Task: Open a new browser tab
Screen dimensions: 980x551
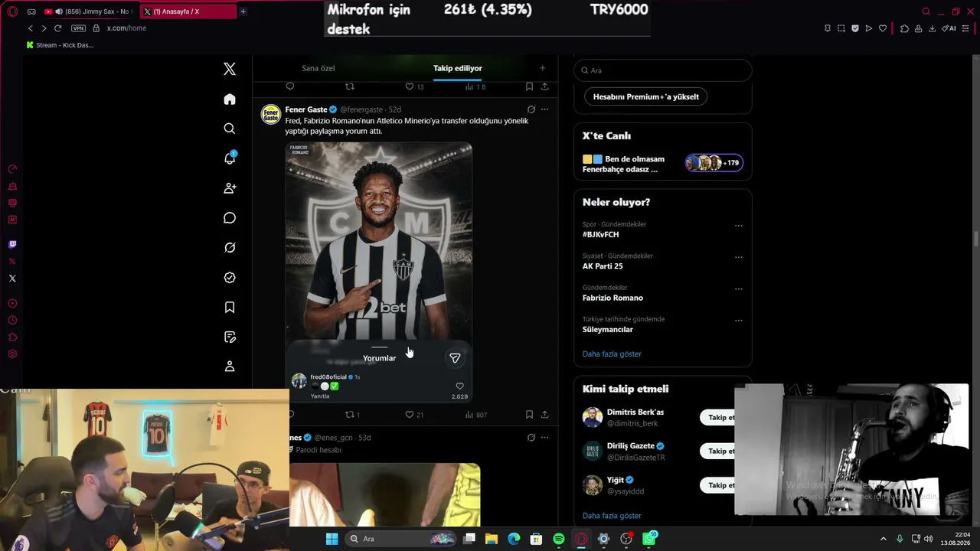Action: (x=243, y=11)
